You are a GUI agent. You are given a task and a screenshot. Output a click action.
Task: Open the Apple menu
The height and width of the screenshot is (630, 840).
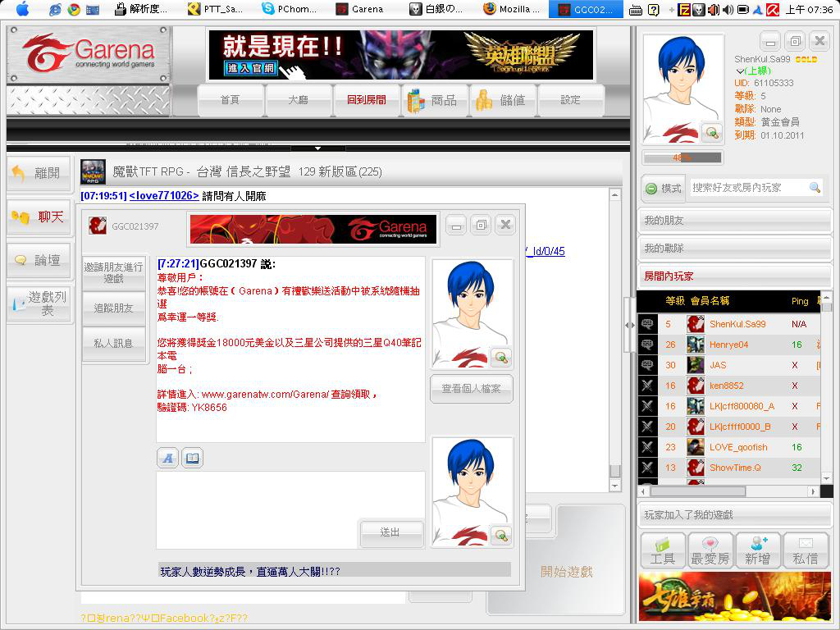tap(22, 8)
